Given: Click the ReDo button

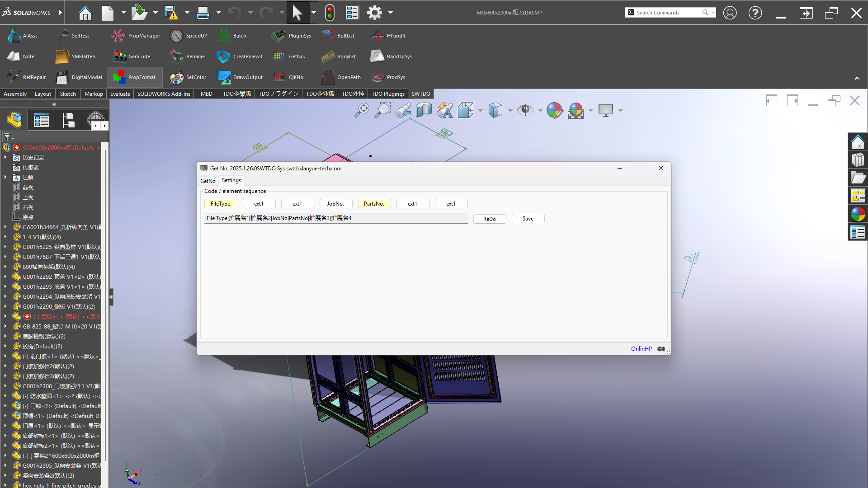Looking at the screenshot, I should [x=489, y=219].
